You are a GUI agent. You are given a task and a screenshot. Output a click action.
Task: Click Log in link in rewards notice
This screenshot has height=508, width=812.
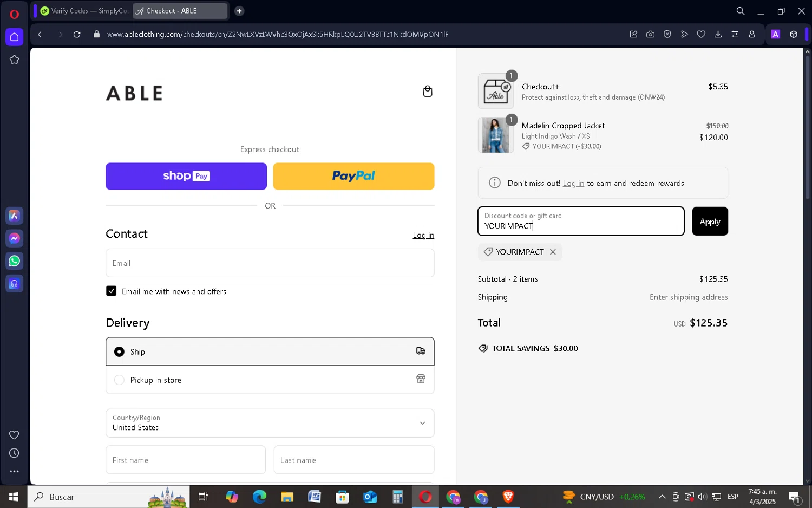click(573, 183)
